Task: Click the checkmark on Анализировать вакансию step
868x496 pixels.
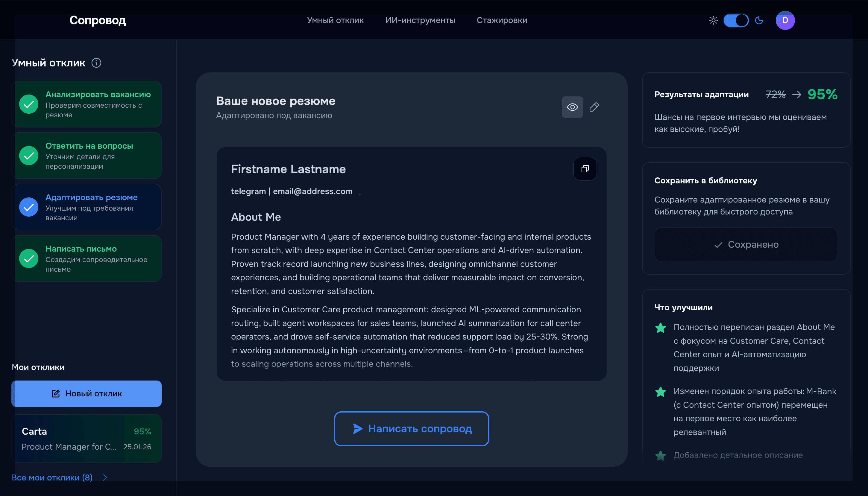Action: tap(29, 104)
